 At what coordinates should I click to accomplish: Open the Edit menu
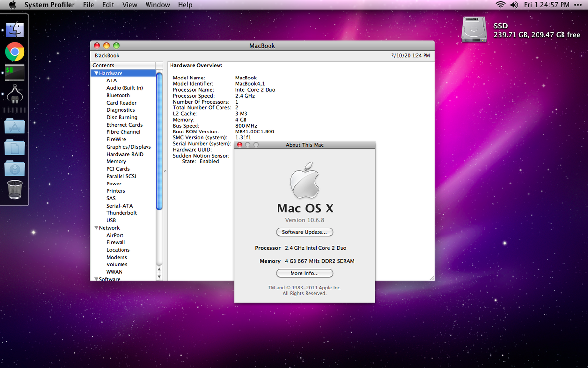point(108,5)
